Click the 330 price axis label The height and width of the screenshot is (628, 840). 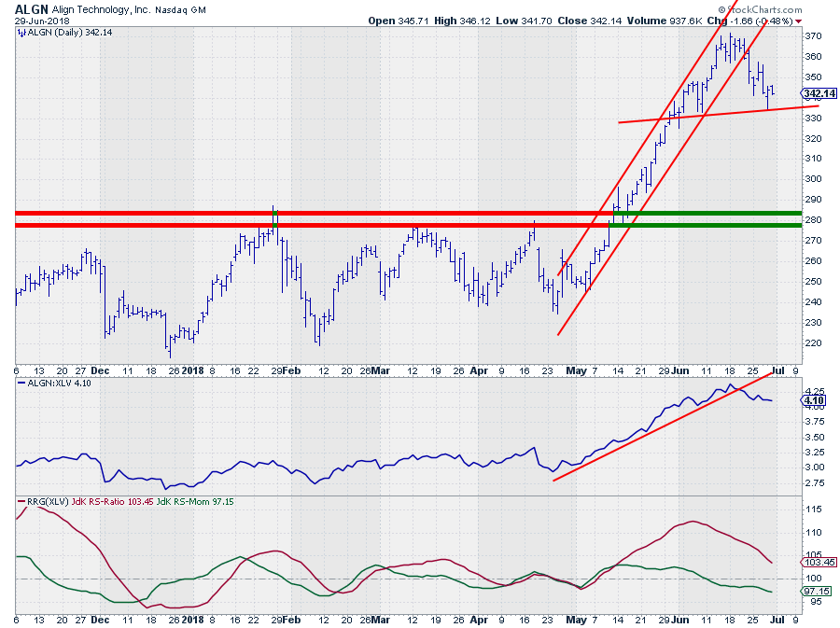(x=813, y=118)
